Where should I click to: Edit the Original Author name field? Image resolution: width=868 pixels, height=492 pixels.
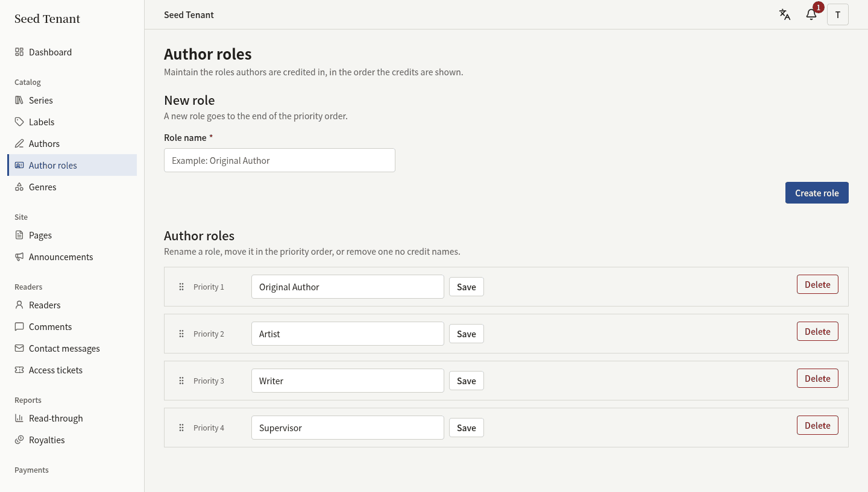[348, 287]
